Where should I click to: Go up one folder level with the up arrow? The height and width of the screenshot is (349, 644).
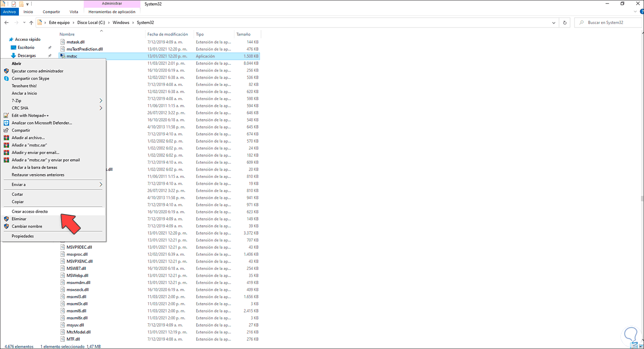31,22
